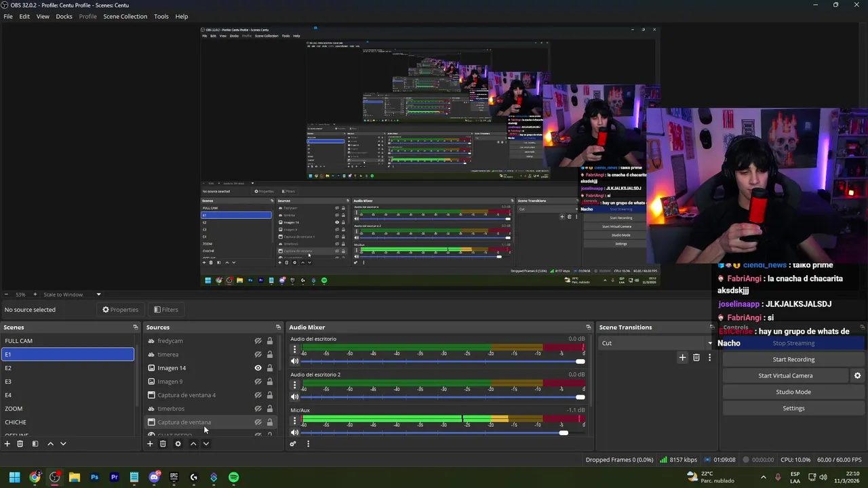Screen dimensions: 868x488
Task: Click Start Virtual Camera button
Action: pos(785,375)
